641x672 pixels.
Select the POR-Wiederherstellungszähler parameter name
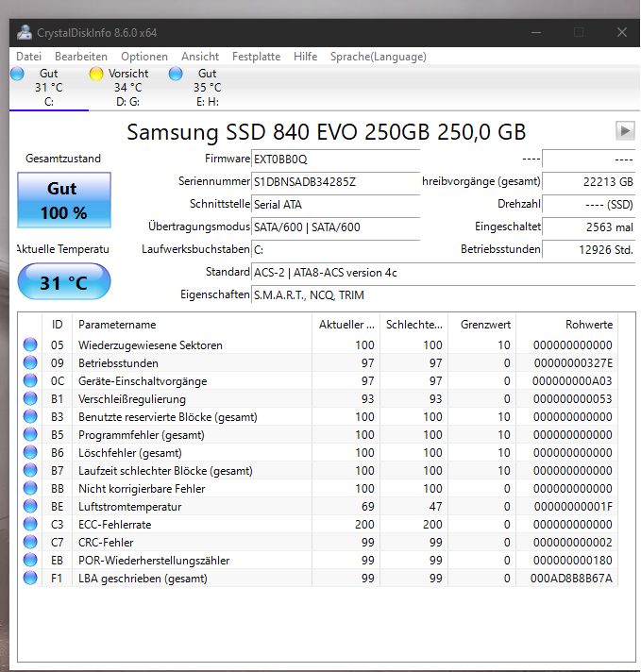tap(154, 561)
